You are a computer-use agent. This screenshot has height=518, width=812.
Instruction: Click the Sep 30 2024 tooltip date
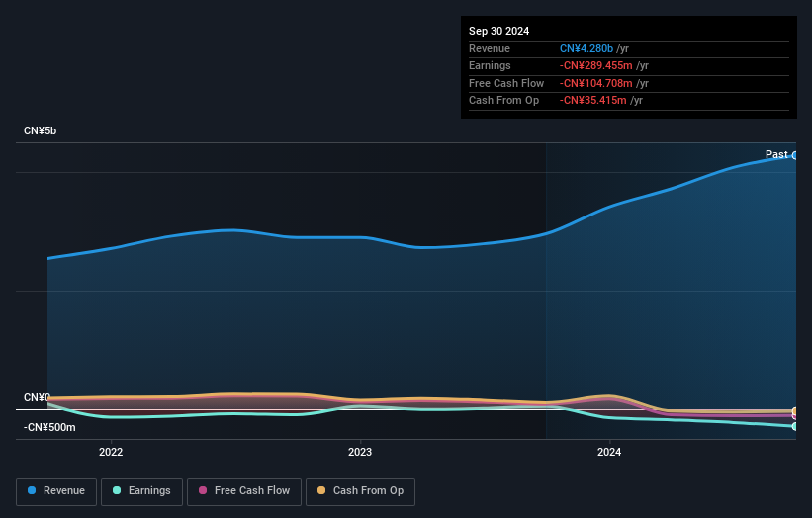[x=498, y=31]
